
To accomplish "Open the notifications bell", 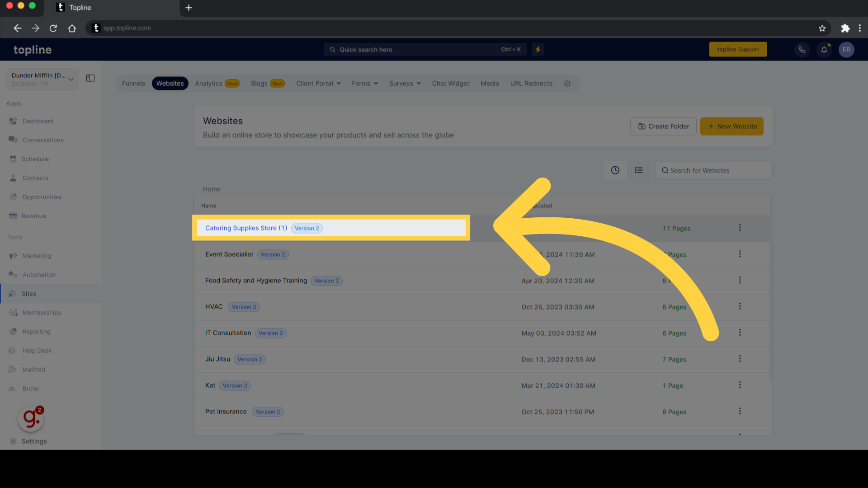I will (x=824, y=50).
